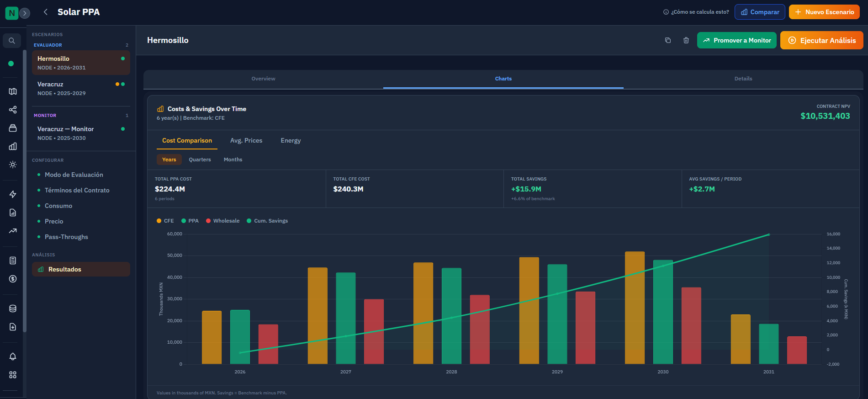Screen dimensions: 868x399
Task: Open the report file icon in left rail
Action: [13, 213]
